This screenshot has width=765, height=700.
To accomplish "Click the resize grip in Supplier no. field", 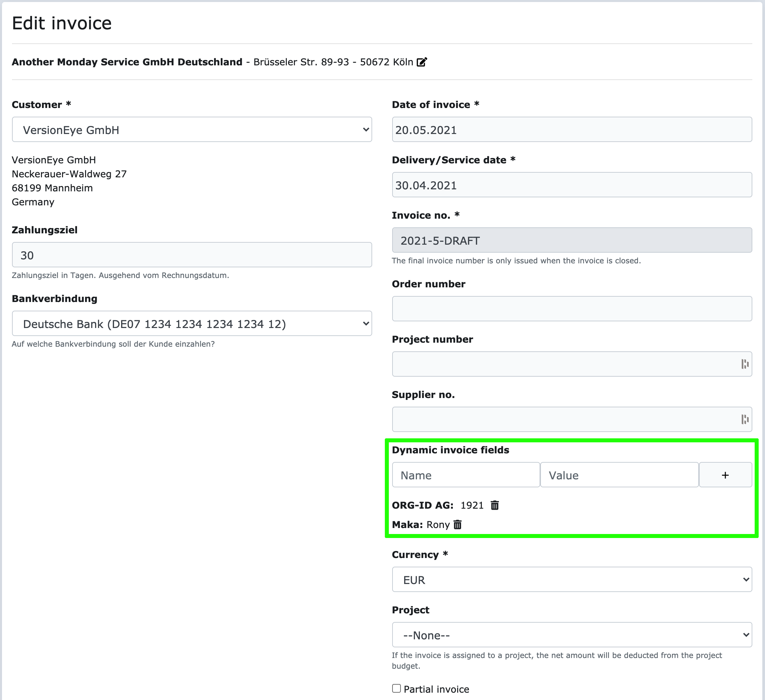I will pyautogui.click(x=745, y=419).
